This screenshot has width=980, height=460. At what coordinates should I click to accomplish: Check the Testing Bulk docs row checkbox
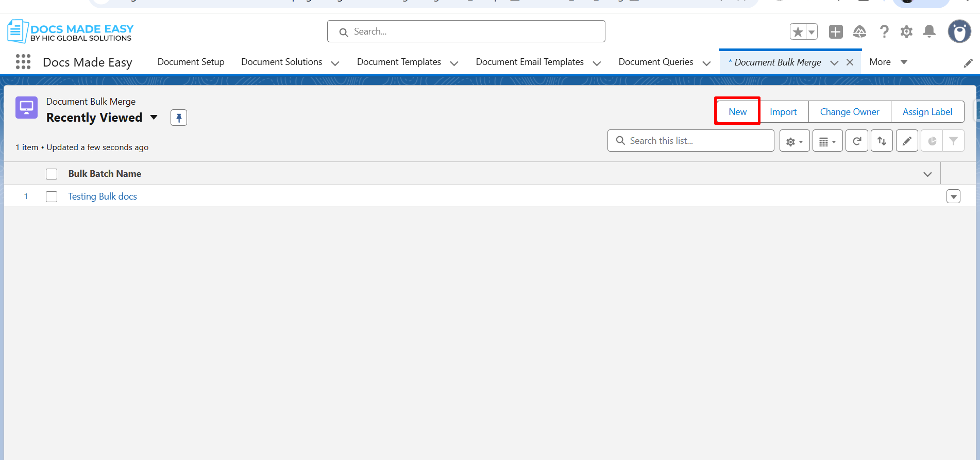(52, 196)
